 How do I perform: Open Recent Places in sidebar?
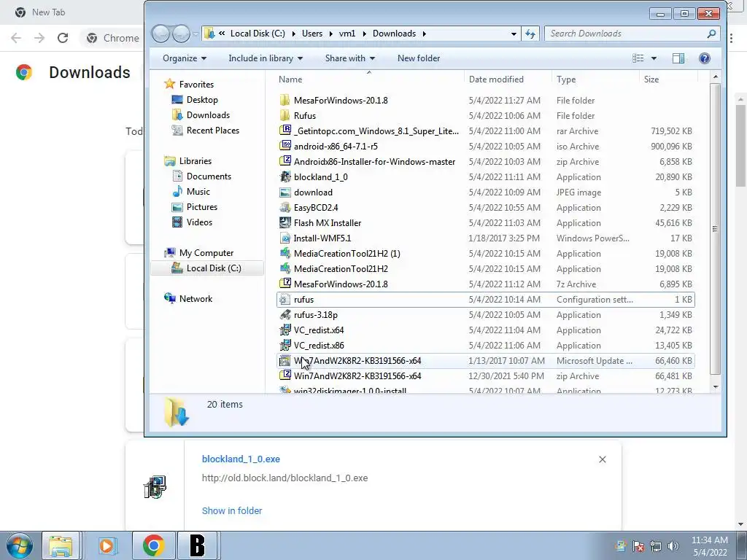pyautogui.click(x=212, y=131)
